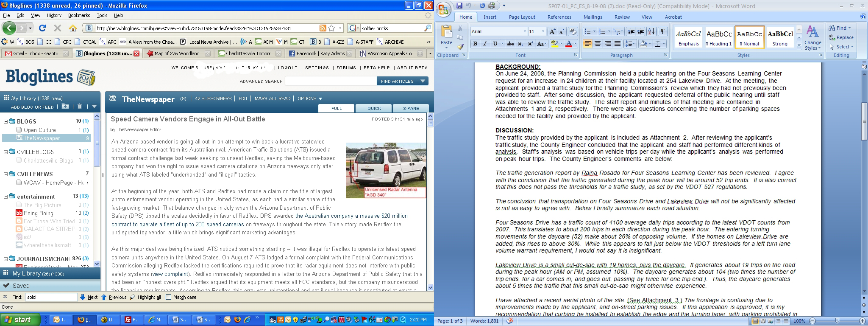Viewport: 868px width, 326px height.
Task: Open the Office Button menu in Word
Action: (x=444, y=9)
